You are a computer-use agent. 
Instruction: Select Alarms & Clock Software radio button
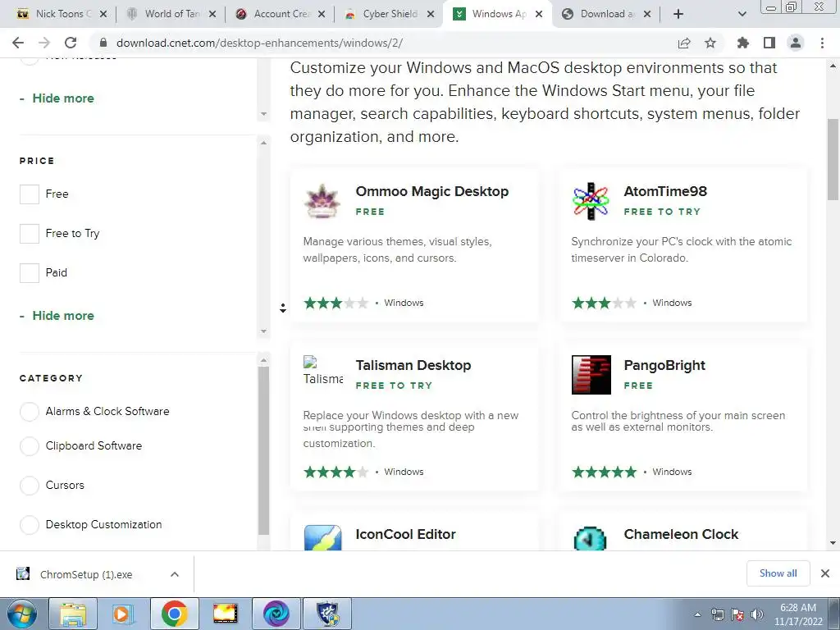coord(30,412)
